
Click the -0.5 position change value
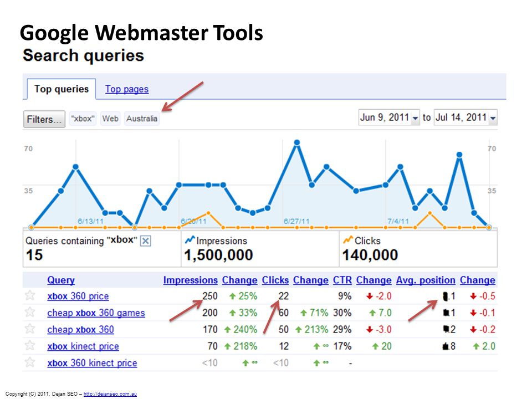coord(487,296)
